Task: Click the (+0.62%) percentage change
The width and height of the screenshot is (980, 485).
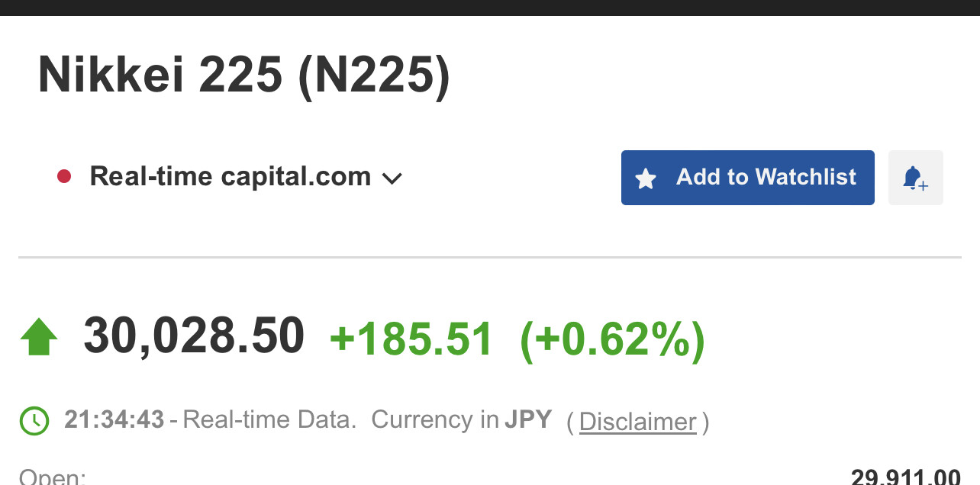Action: click(x=612, y=339)
